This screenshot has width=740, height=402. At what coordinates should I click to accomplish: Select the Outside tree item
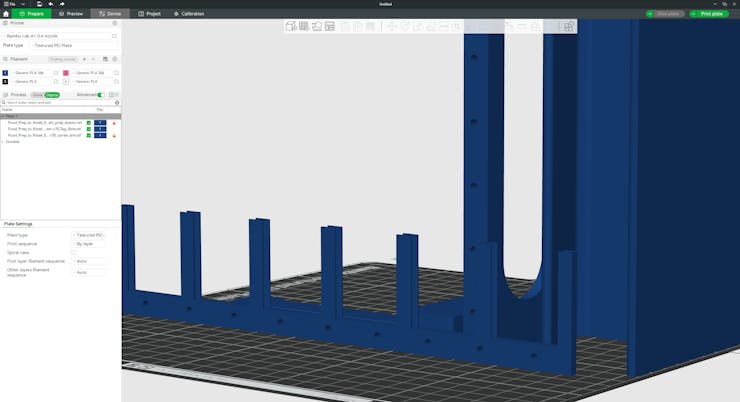(13, 142)
